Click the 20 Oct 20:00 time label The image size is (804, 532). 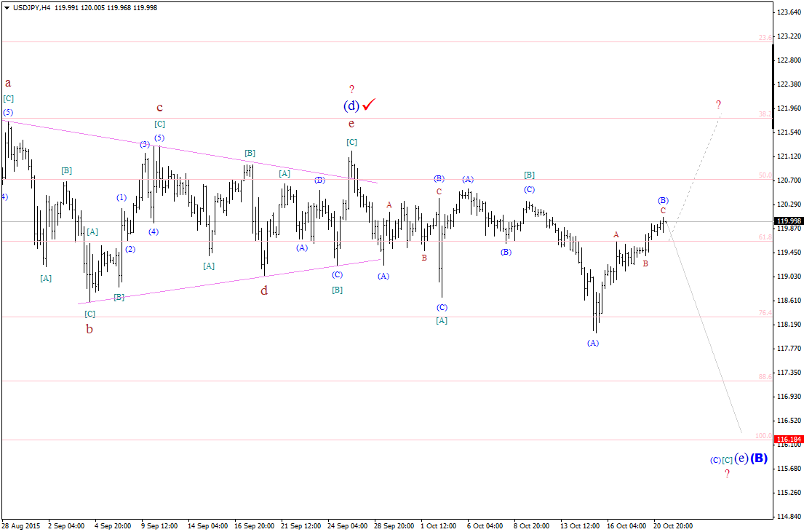[673, 526]
